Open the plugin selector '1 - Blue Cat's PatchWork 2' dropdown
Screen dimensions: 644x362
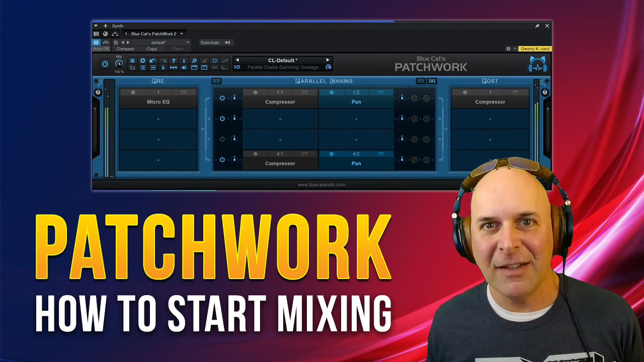tap(154, 34)
